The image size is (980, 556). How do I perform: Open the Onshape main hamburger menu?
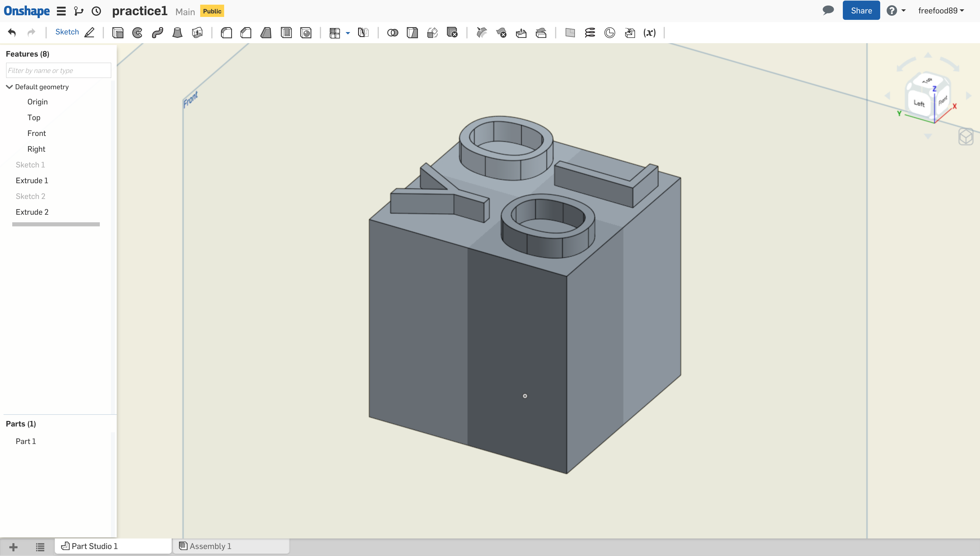tap(61, 11)
